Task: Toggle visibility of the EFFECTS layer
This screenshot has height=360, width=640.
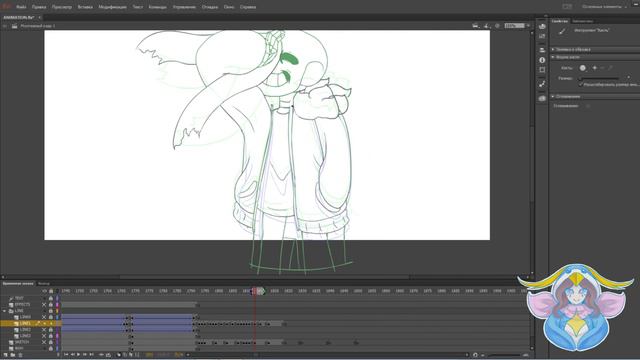Action: [x=44, y=304]
